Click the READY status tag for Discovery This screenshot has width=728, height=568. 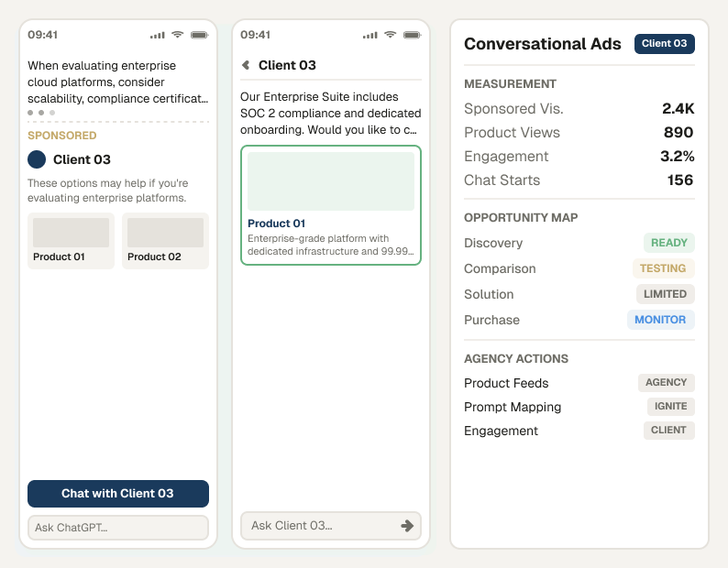(669, 243)
